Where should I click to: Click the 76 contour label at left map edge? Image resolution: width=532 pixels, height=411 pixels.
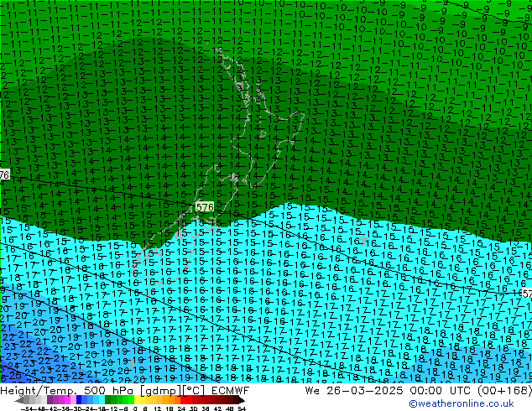click(4, 175)
